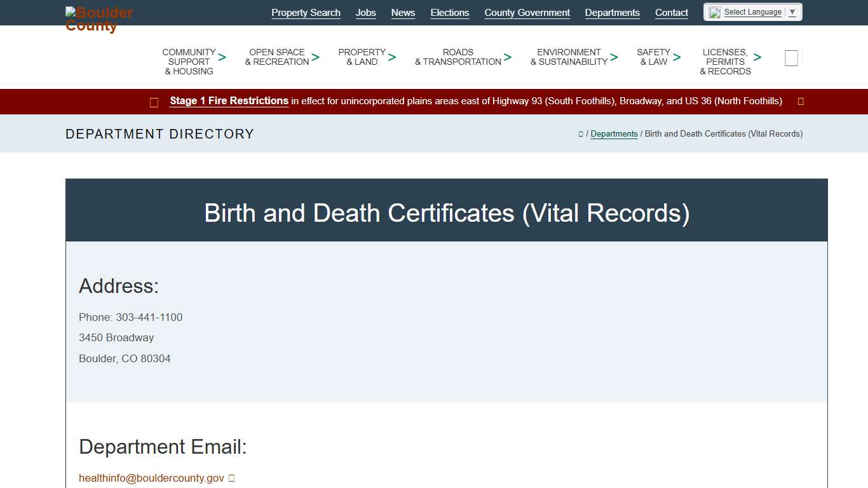Click the home icon in the breadcrumb
The image size is (868, 488).
click(x=580, y=134)
